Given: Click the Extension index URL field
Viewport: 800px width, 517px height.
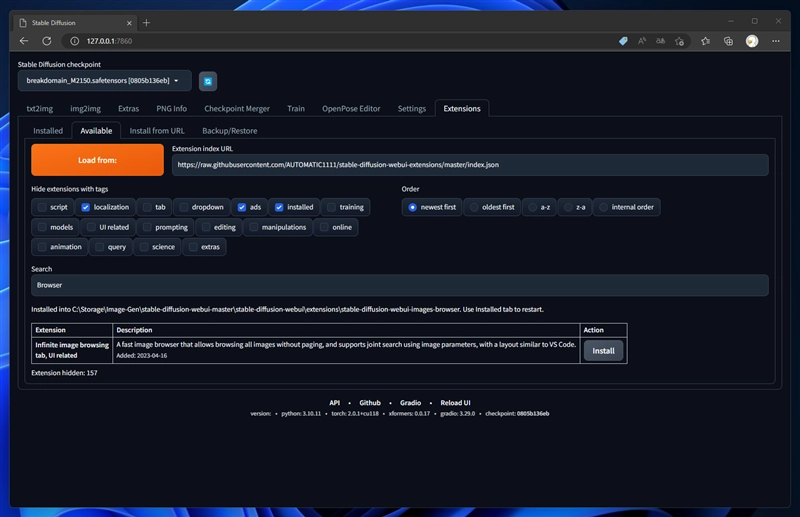Looking at the screenshot, I should [470, 165].
